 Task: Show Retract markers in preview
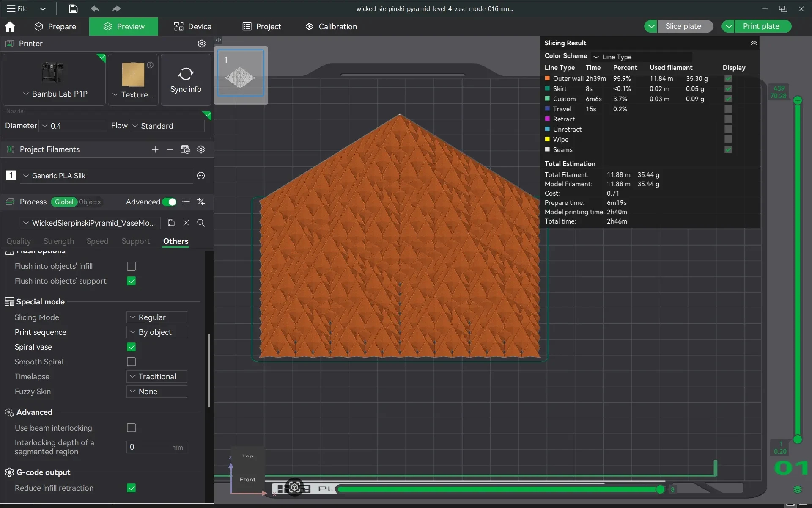728,119
